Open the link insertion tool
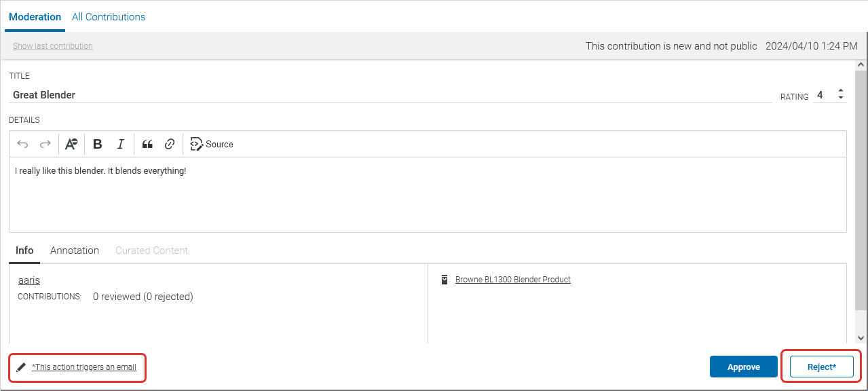 [169, 143]
